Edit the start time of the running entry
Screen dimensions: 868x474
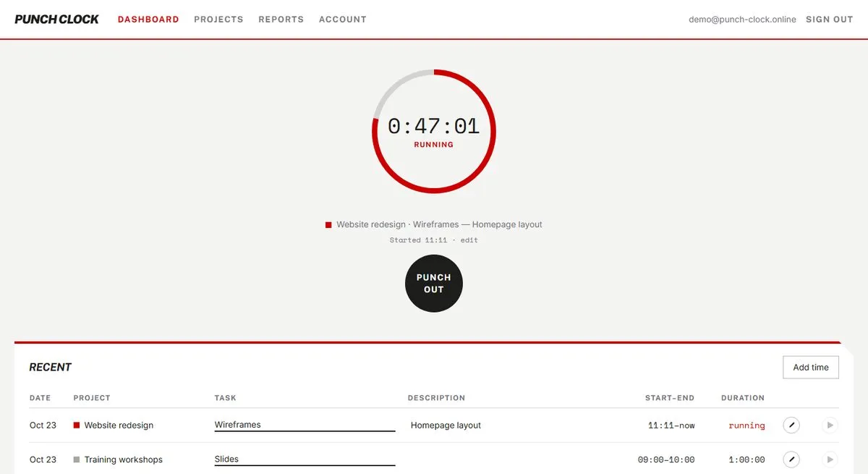tap(469, 240)
